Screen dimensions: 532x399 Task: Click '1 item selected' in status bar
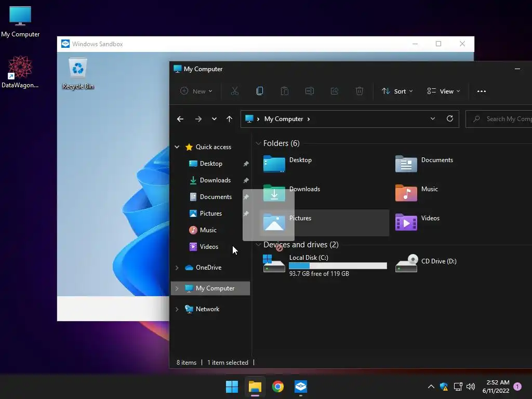tap(228, 363)
